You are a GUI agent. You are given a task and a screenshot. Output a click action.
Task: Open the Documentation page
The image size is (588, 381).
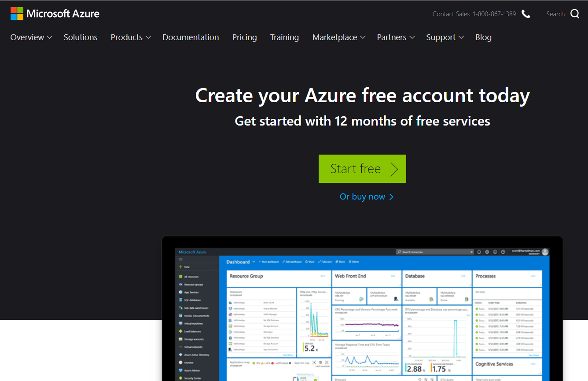(x=191, y=37)
